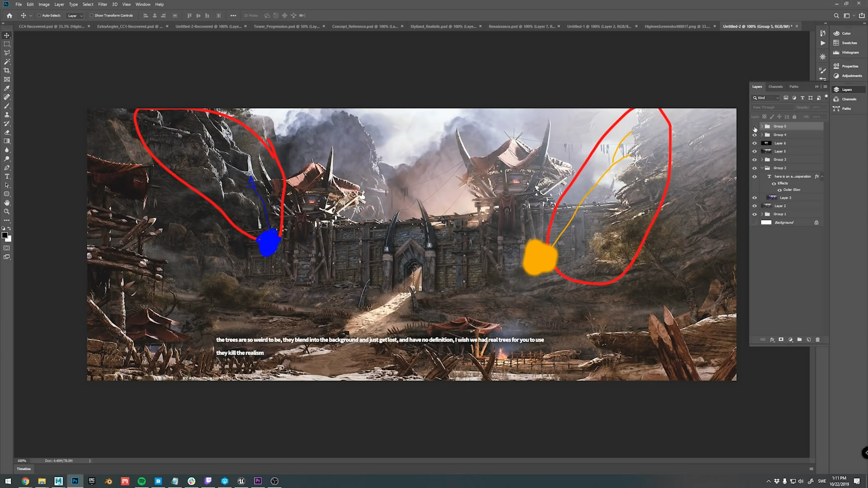This screenshot has height=488, width=868.
Task: Select the Move tool
Action: [x=7, y=35]
